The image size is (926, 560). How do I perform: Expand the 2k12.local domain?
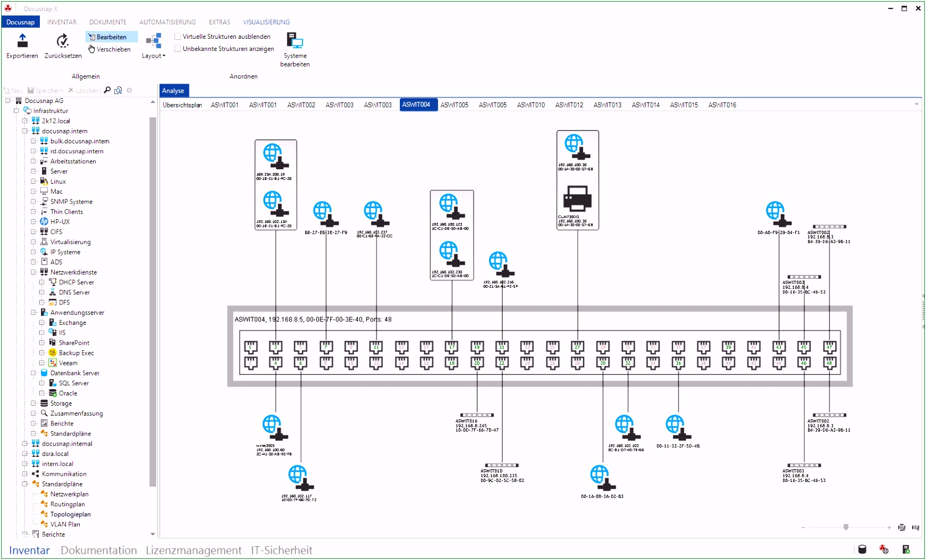pyautogui.click(x=25, y=121)
